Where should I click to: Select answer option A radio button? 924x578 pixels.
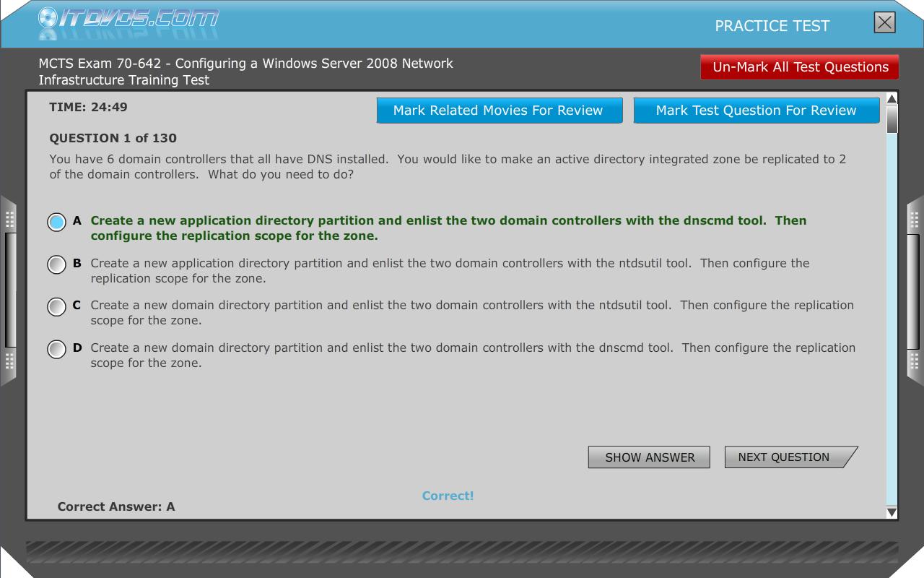[57, 222]
